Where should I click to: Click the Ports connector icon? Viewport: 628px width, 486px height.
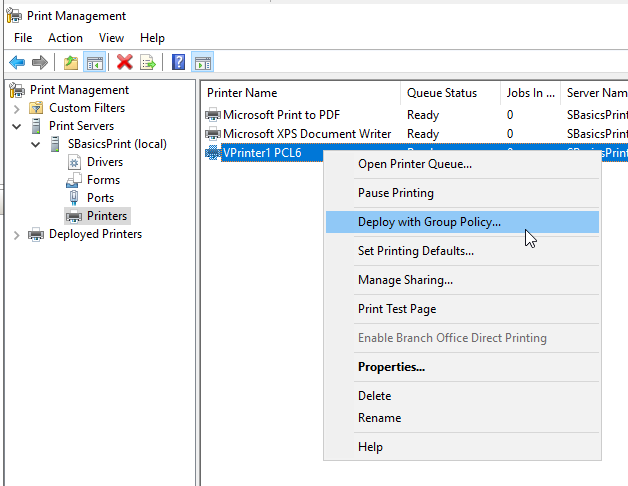coord(74,198)
